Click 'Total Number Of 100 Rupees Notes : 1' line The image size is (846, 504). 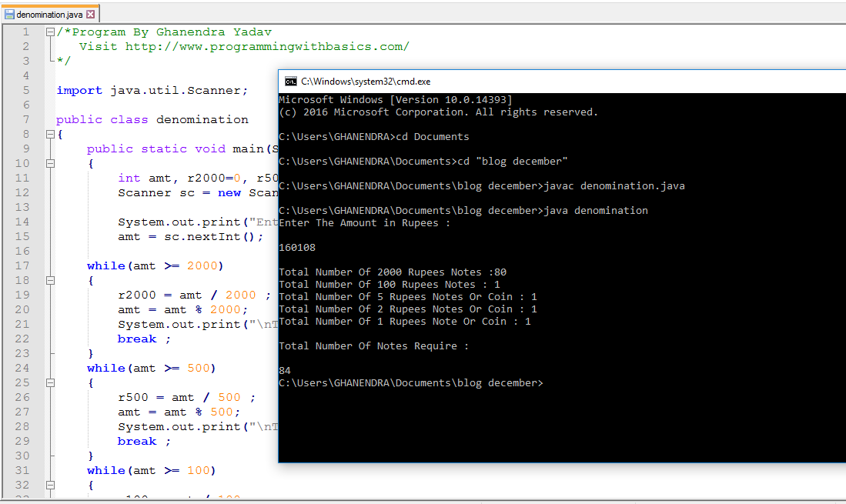[390, 285]
